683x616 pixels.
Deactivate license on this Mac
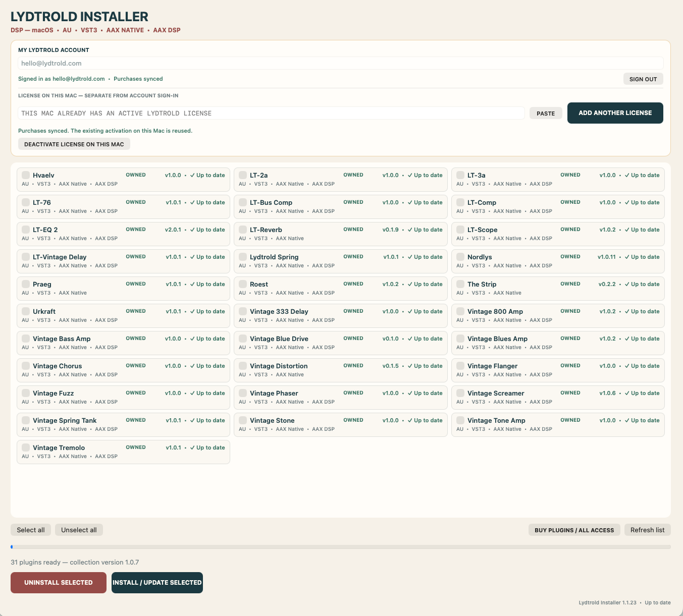[x=74, y=144]
